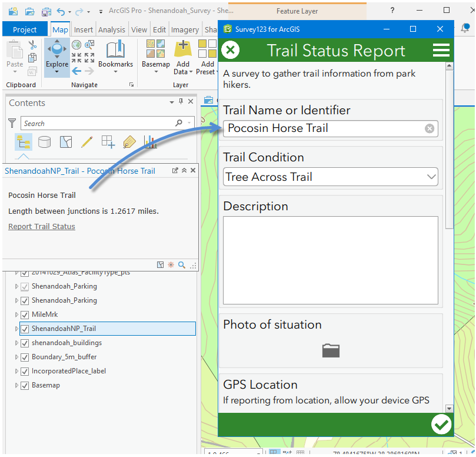Switch to the Imagery ribbon tab
The image size is (476, 457).
185,29
